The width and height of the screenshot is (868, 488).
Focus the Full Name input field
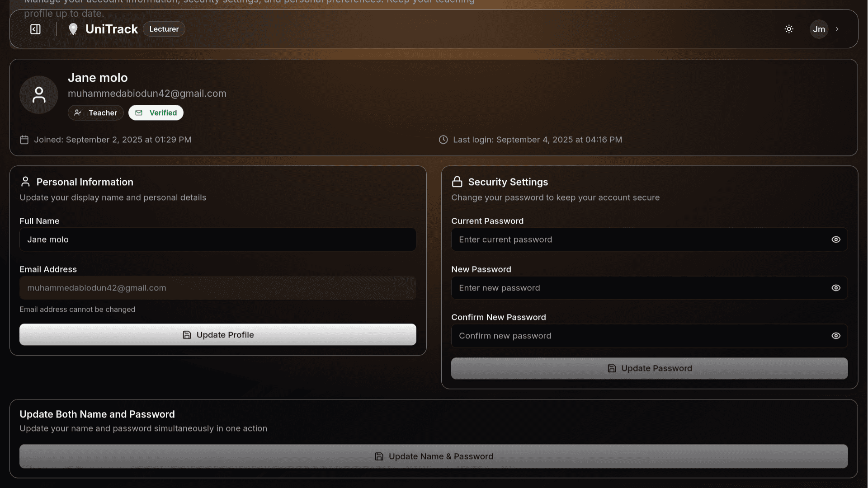click(218, 239)
